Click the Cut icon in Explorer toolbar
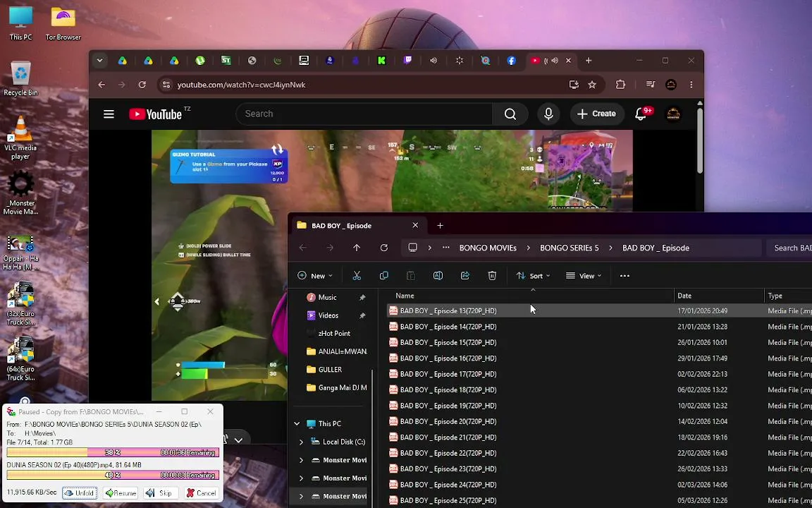This screenshot has width=812, height=508. coord(357,276)
